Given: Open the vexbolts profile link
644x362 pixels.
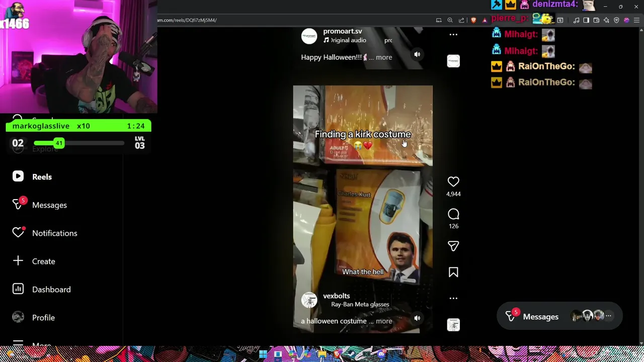Looking at the screenshot, I should [336, 296].
